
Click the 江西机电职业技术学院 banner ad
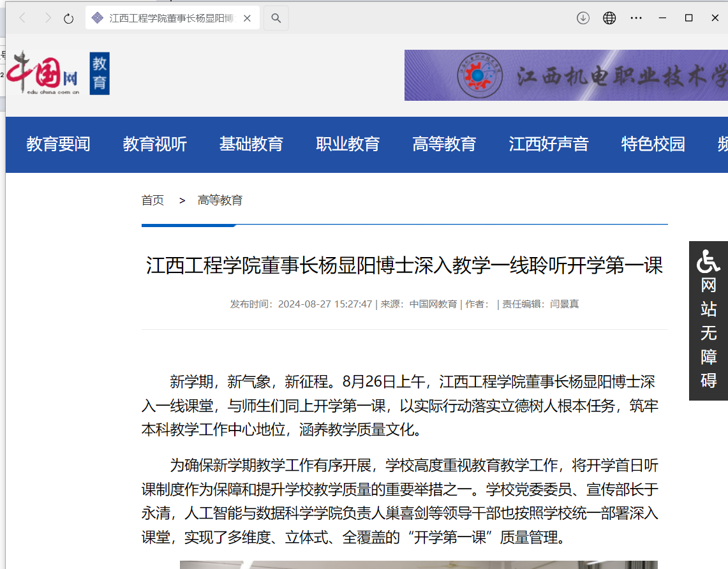(566, 75)
